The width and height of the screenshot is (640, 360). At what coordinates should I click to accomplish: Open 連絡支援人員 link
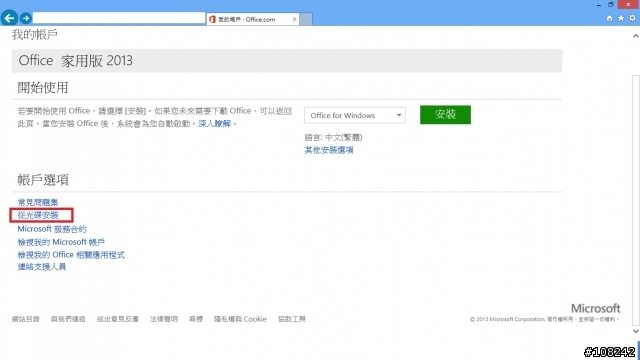42,267
